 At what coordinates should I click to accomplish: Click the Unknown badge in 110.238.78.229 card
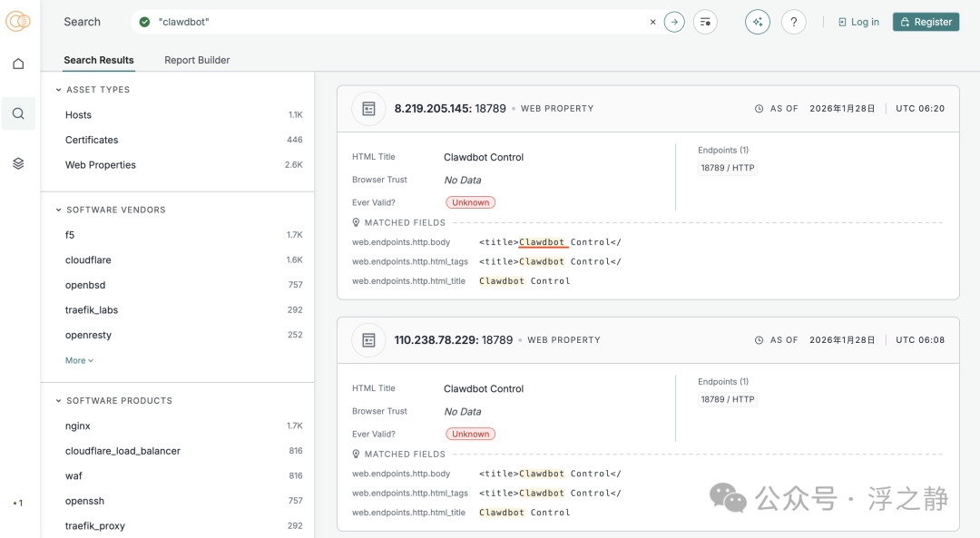click(x=471, y=434)
